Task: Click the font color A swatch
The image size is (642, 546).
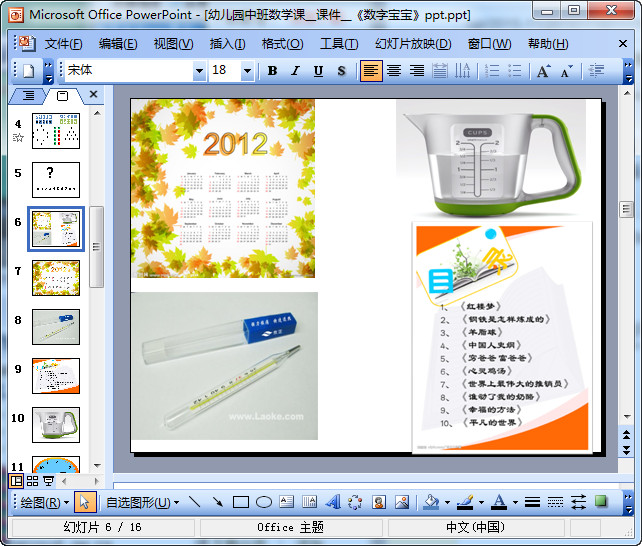Action: click(498, 502)
